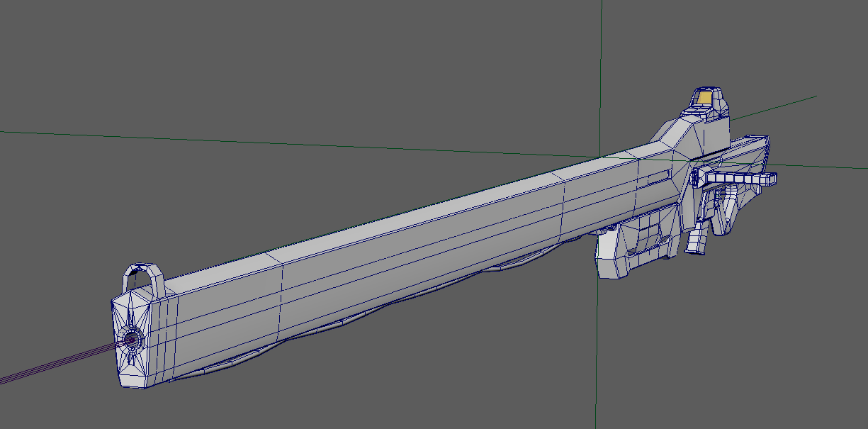Image resolution: width=868 pixels, height=429 pixels.
Task: Click the circular muzzle opening at barrel front
Action: click(131, 340)
